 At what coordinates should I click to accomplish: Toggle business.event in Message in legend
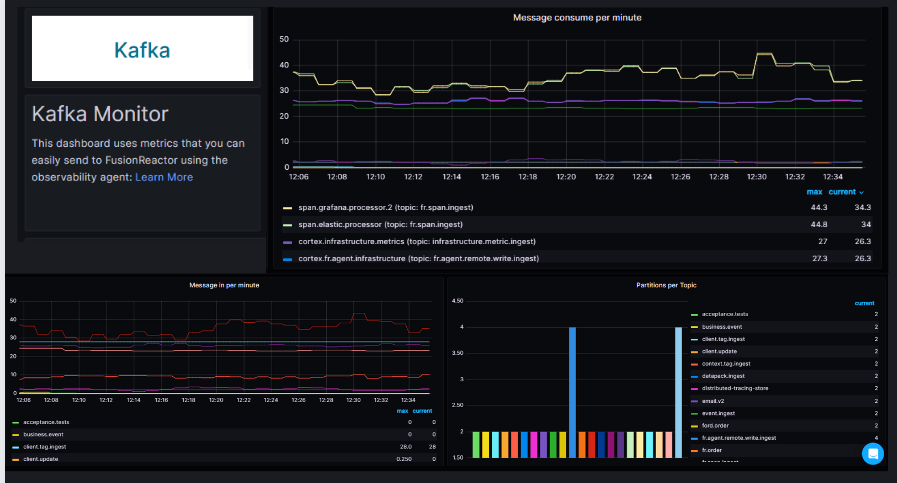click(x=43, y=434)
